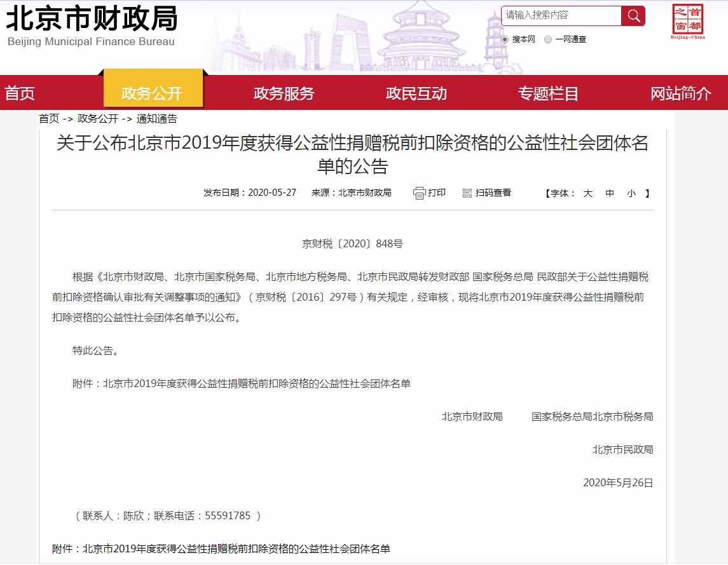The height and width of the screenshot is (565, 728).
Task: Open 专题栏目 in the navigation bar
Action: click(x=548, y=93)
